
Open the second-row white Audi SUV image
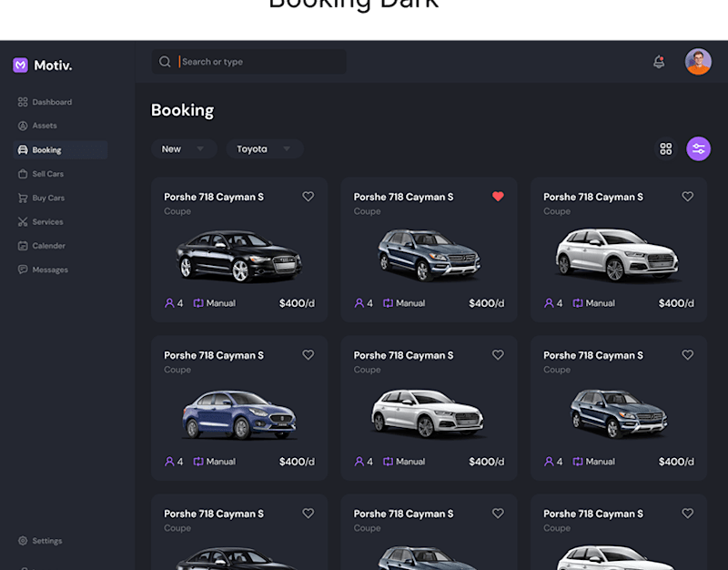click(x=428, y=414)
